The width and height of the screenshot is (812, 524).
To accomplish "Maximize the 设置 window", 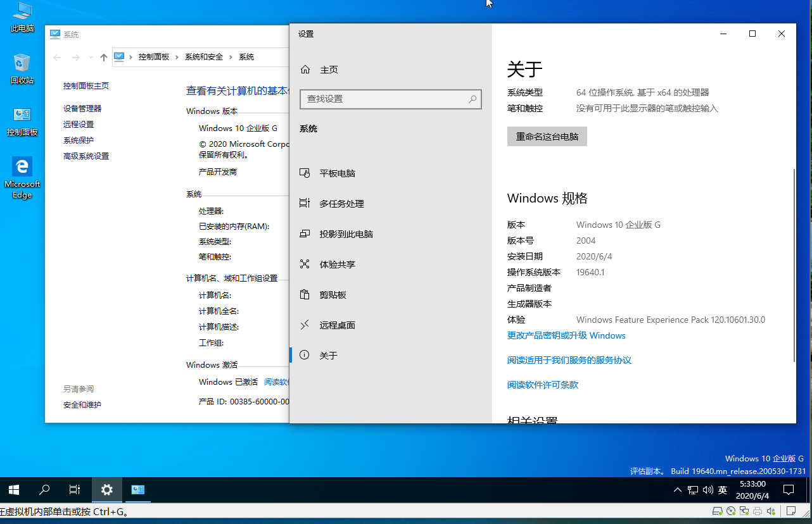I will pyautogui.click(x=752, y=34).
